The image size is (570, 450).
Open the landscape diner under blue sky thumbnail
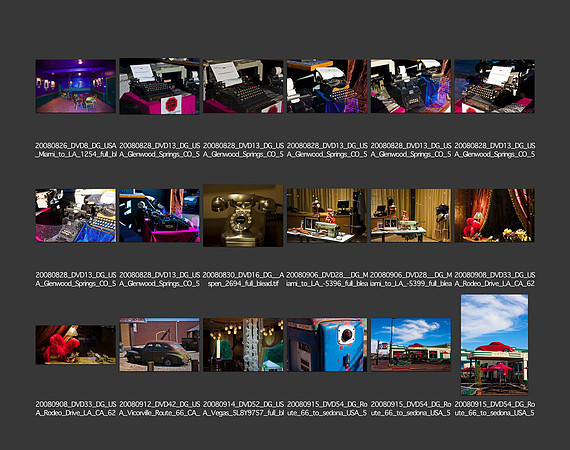point(411,345)
